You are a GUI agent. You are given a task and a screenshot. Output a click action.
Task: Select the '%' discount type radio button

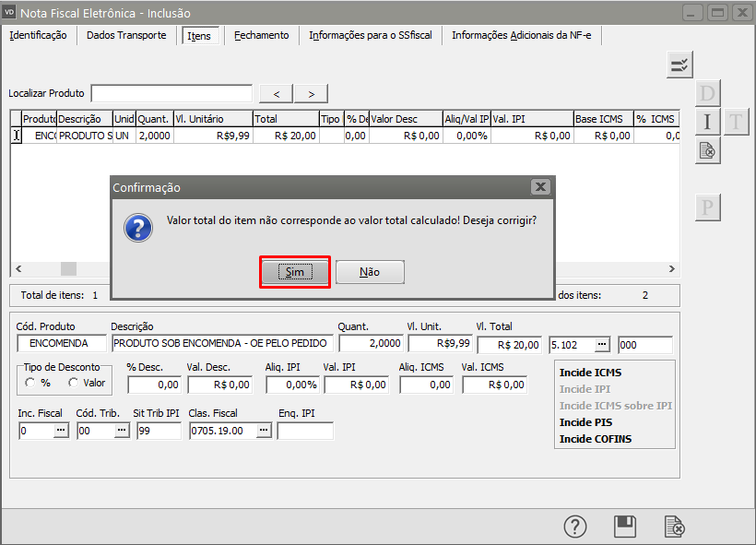tap(30, 383)
